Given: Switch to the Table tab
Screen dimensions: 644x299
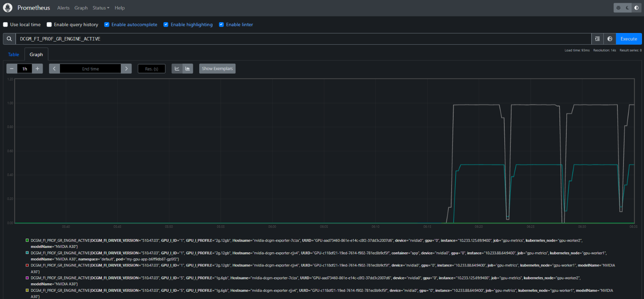Looking at the screenshot, I should tap(14, 55).
